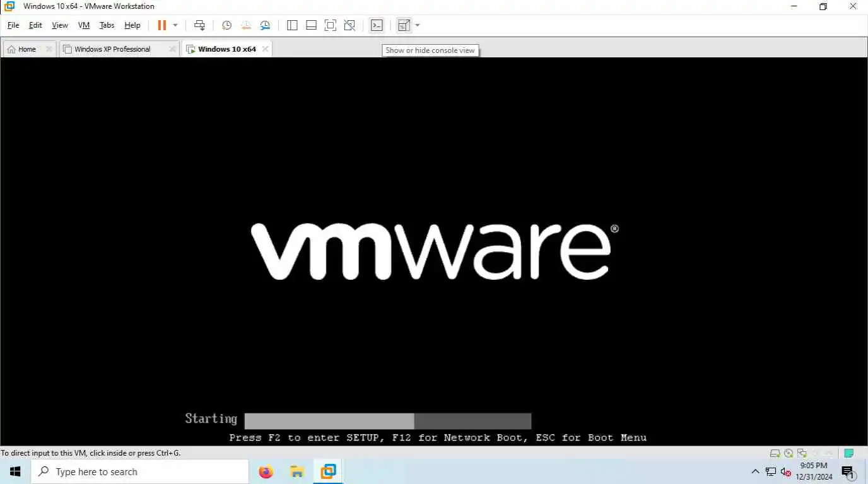Open Firefox from the taskbar
868x484 pixels.
266,471
